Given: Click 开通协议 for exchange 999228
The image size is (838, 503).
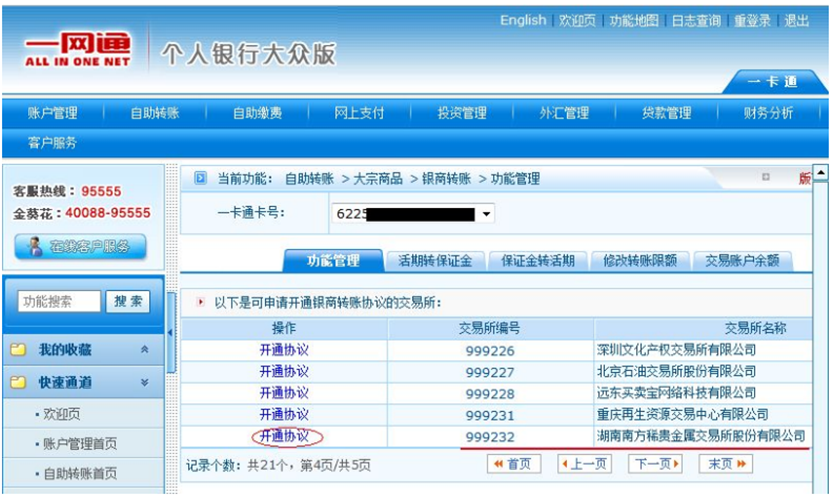Looking at the screenshot, I should [284, 393].
